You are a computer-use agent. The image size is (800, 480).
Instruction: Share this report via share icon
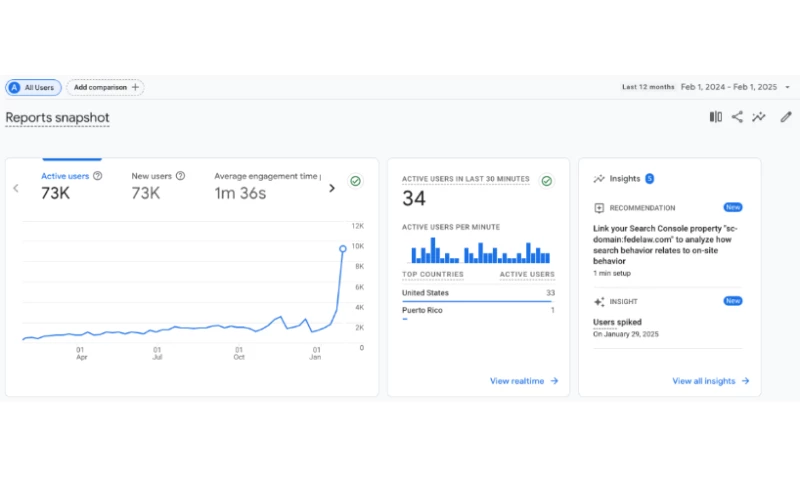(x=737, y=117)
